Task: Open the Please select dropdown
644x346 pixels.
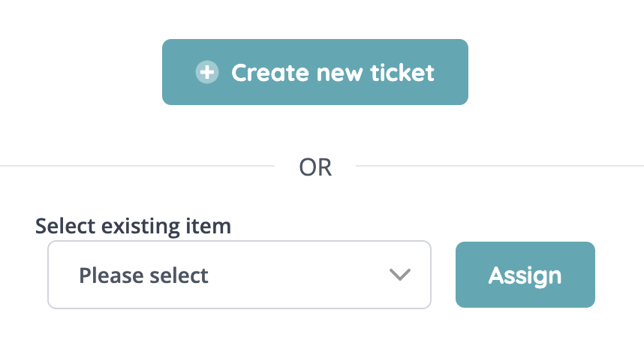Action: 239,275
